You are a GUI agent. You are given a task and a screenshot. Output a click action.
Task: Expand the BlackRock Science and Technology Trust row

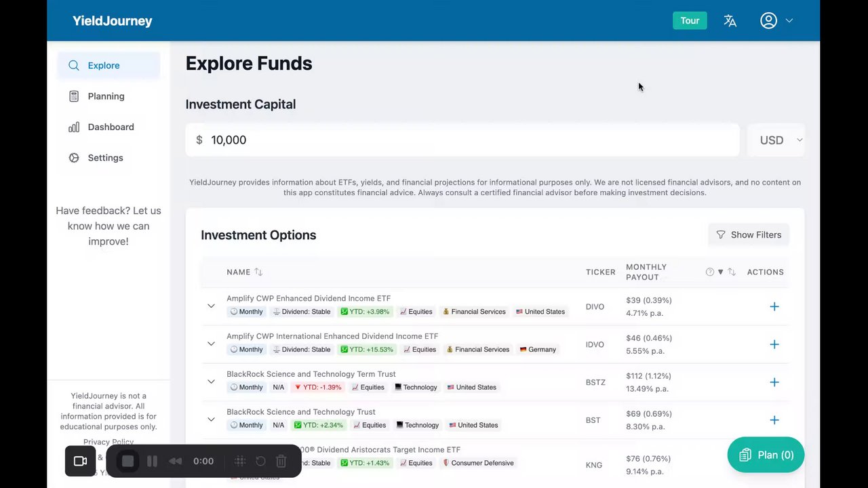pos(211,420)
